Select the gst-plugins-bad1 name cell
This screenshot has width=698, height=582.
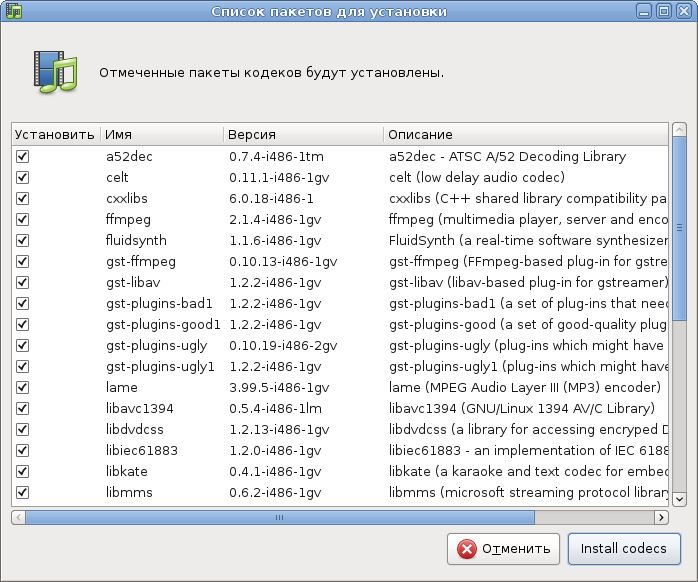159,303
